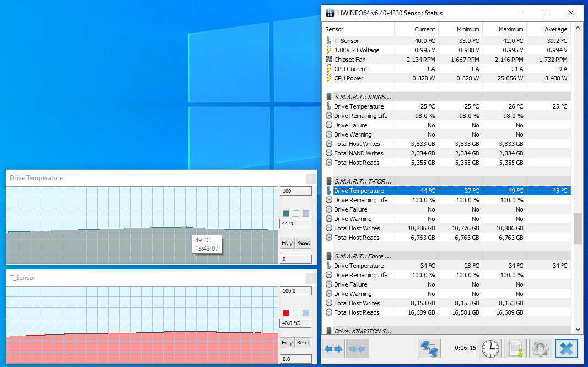Click the Force drive temperature 34 °C thermometer icon
The image size is (588, 367).
(329, 266)
